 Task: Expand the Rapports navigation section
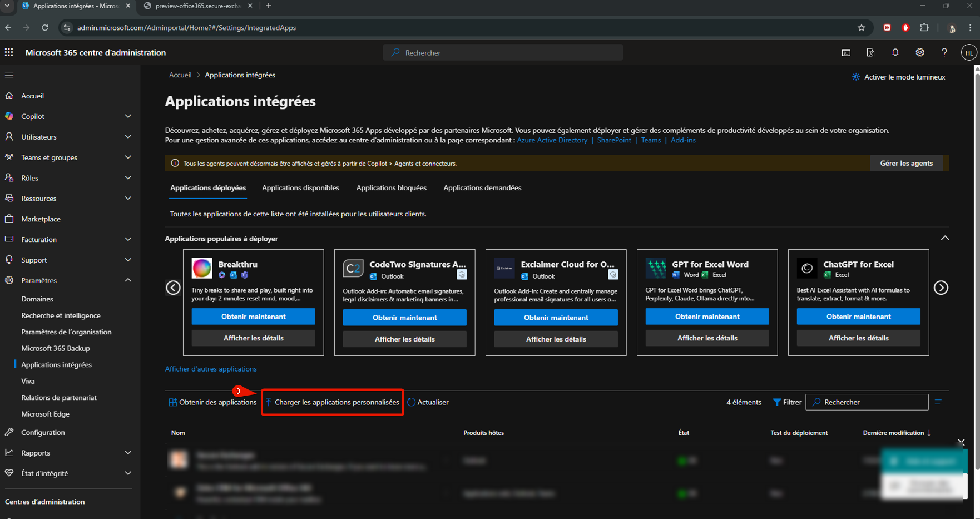[128, 453]
